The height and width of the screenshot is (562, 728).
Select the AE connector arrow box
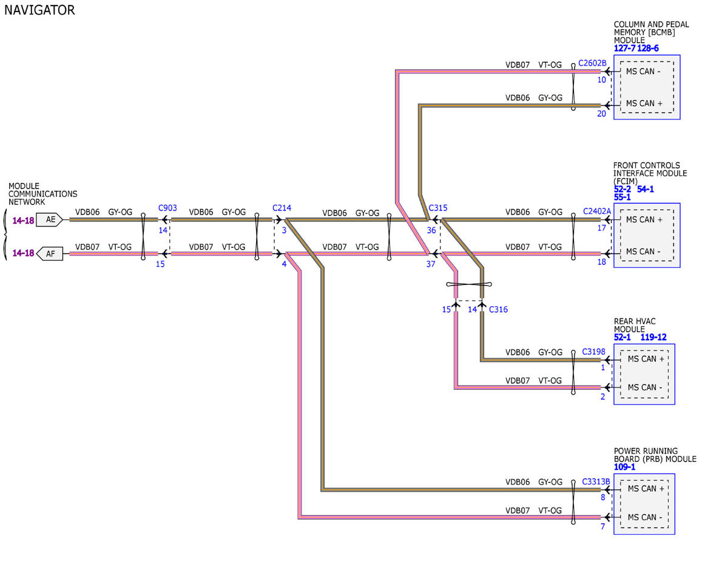click(x=50, y=220)
